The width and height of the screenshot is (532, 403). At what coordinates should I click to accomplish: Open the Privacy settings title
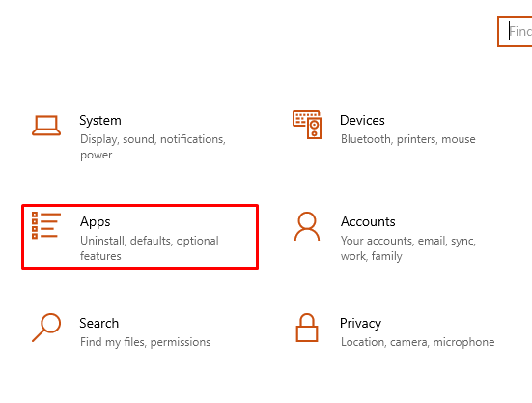361,324
